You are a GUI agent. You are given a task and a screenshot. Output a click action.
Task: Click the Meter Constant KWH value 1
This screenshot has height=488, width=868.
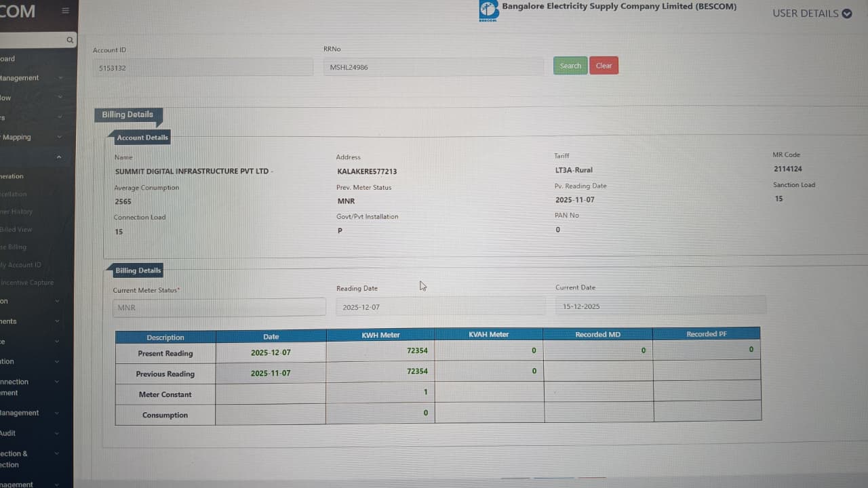pyautogui.click(x=426, y=392)
